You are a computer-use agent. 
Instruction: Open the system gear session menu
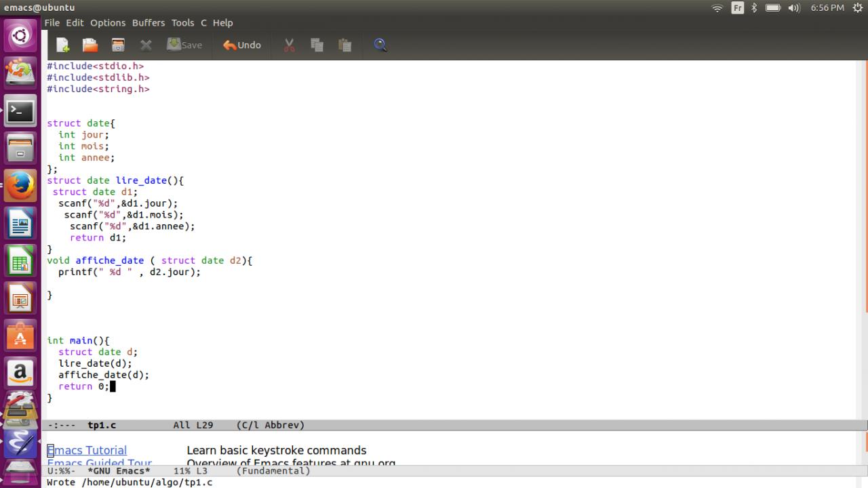coord(857,8)
